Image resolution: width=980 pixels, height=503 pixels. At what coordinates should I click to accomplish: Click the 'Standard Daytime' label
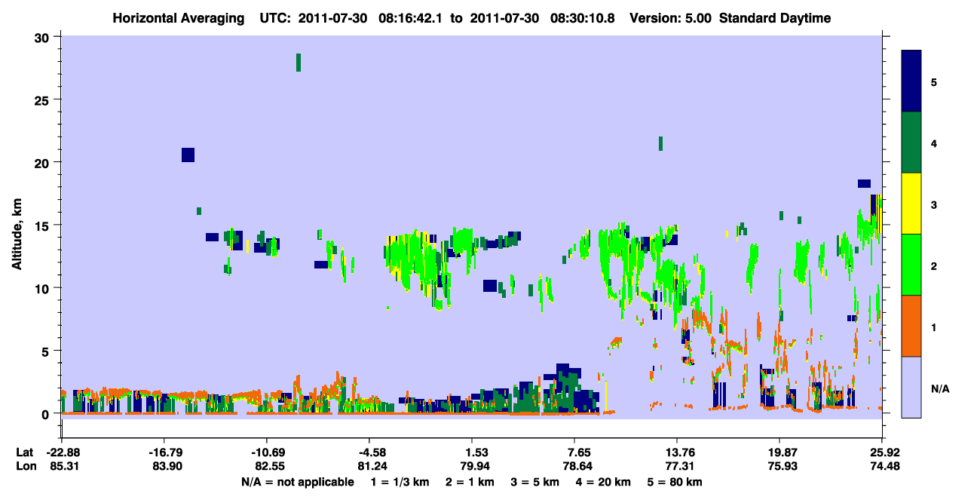pyautogui.click(x=775, y=18)
